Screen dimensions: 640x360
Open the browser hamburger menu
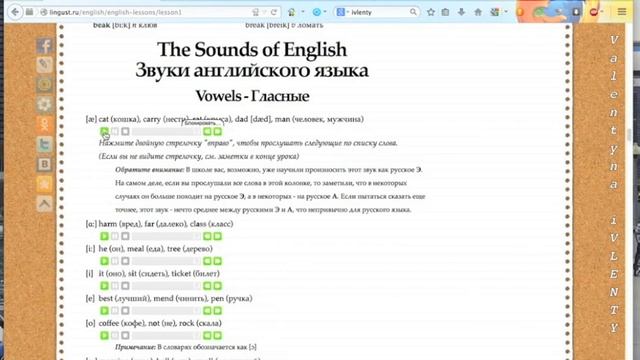pos(622,12)
